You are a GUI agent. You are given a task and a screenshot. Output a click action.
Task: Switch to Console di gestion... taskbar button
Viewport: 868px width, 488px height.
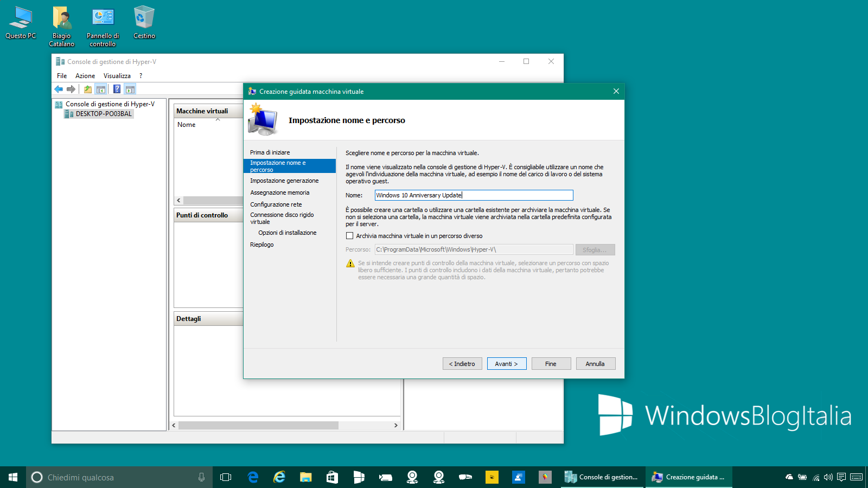click(603, 477)
